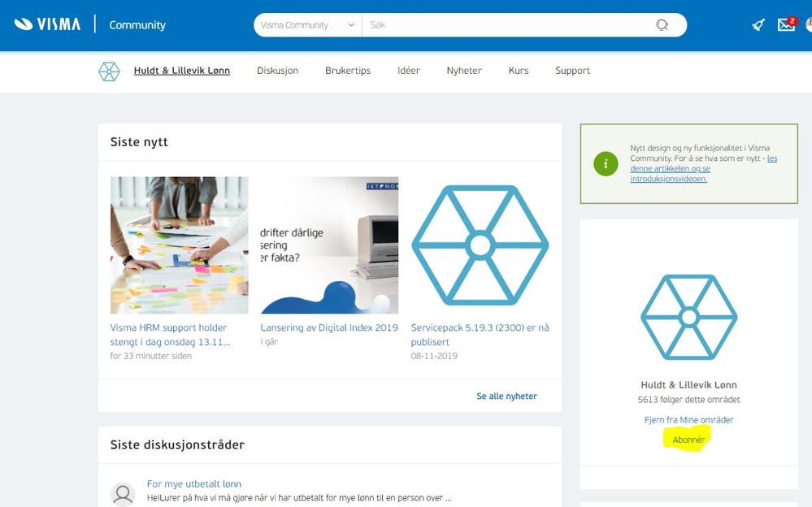Open the les denne artikkelen introduksjonsvideoen link

pos(703,168)
